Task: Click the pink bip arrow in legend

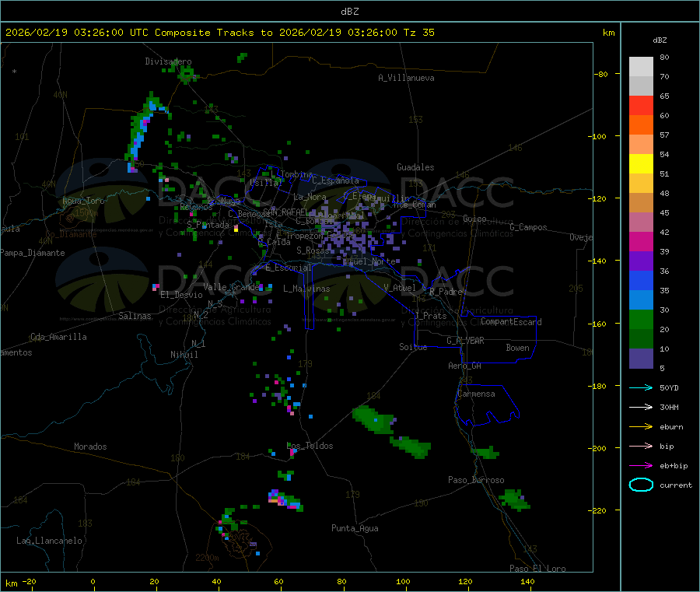Action: [641, 446]
